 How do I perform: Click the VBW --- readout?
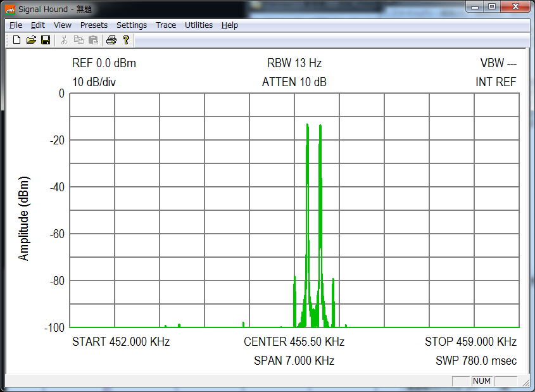coord(498,63)
